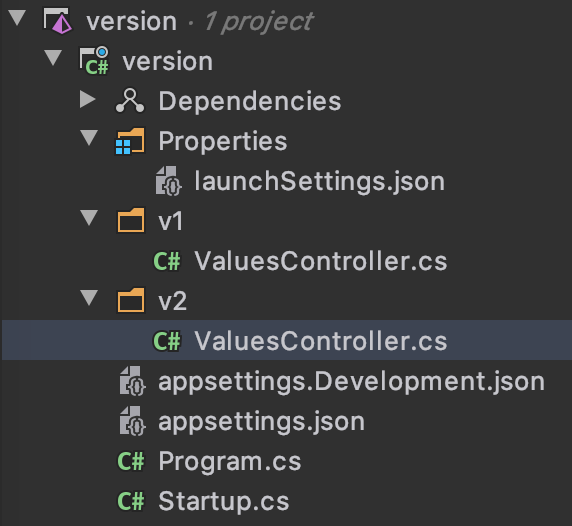The image size is (572, 526).
Task: Click the launchSettings.json file icon
Action: [168, 181]
